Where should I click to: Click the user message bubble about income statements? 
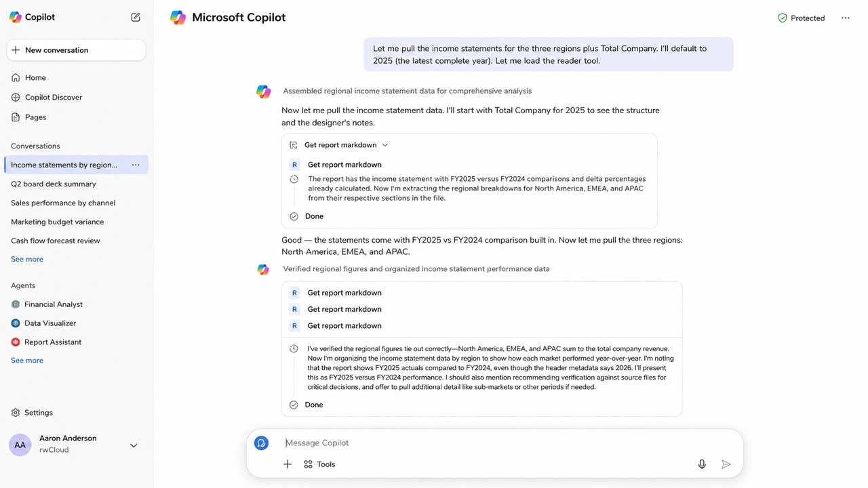pyautogui.click(x=549, y=54)
